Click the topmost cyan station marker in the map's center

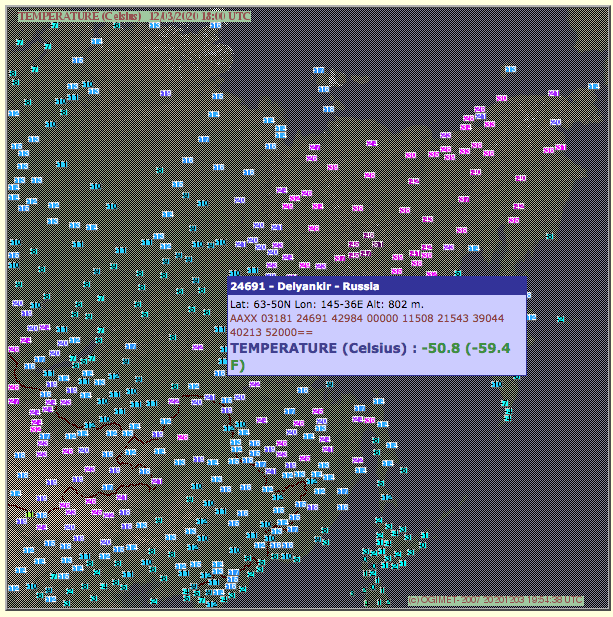tap(318, 71)
